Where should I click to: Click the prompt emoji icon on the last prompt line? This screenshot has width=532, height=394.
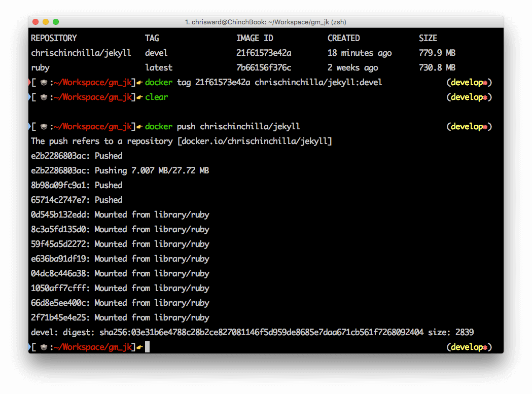(x=44, y=347)
